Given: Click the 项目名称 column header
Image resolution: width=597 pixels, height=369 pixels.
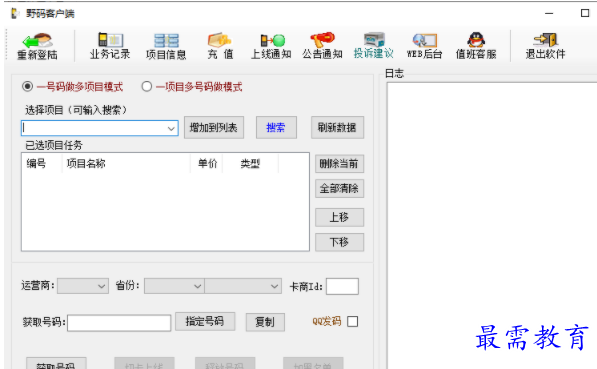Looking at the screenshot, I should pyautogui.click(x=126, y=164).
